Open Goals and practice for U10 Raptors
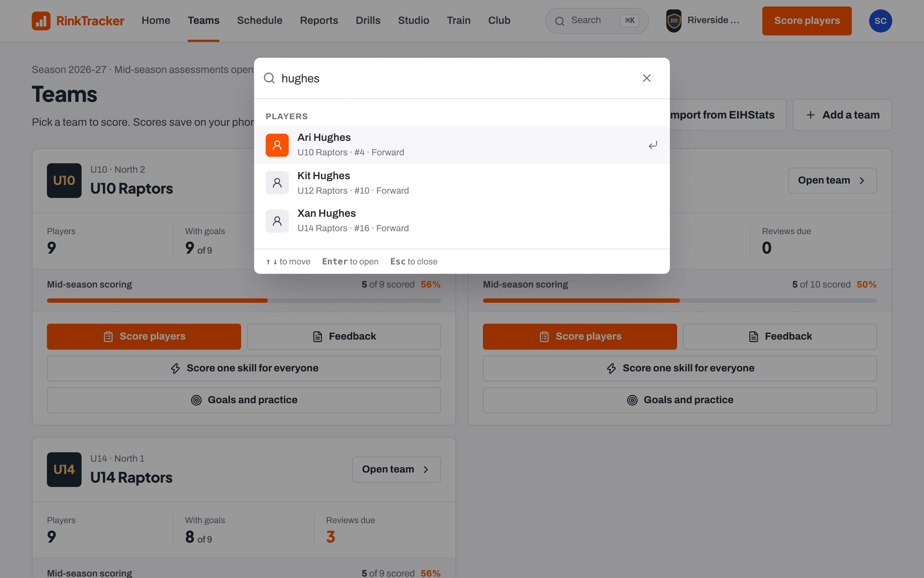 pyautogui.click(x=244, y=400)
